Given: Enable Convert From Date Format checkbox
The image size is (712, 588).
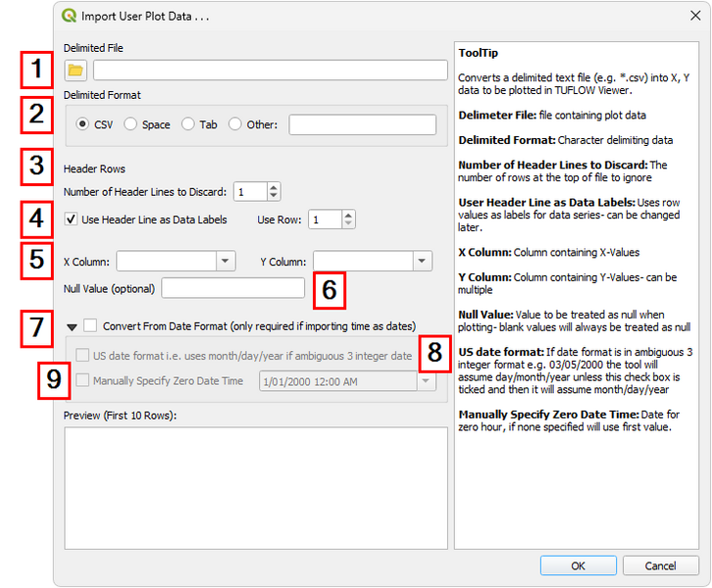Looking at the screenshot, I should 90,325.
